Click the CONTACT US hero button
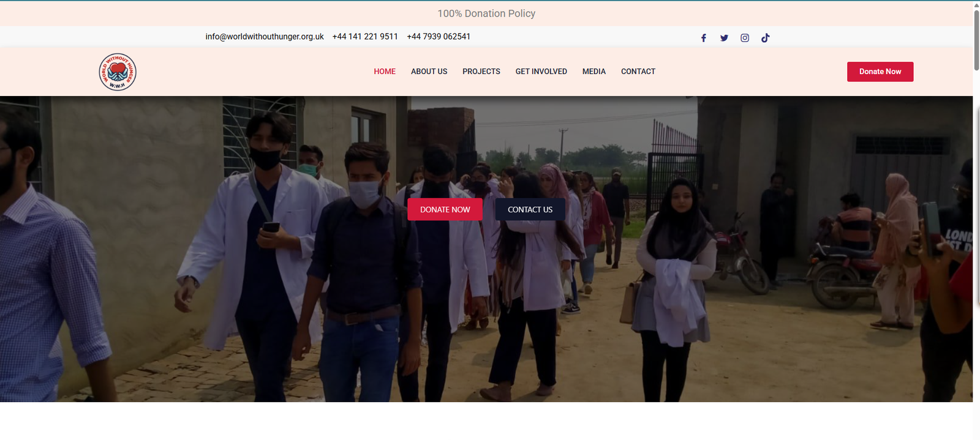This screenshot has width=980, height=440. (530, 209)
